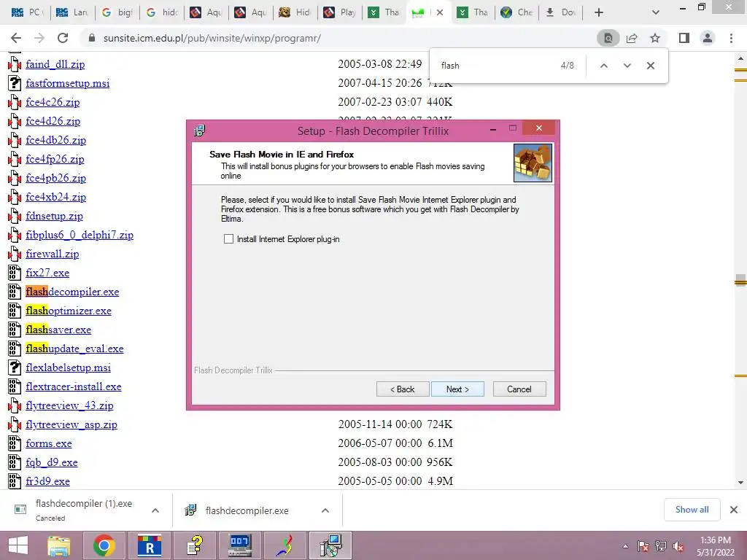Show all downloads
Viewport: 747px width, 560px height.
(692, 510)
